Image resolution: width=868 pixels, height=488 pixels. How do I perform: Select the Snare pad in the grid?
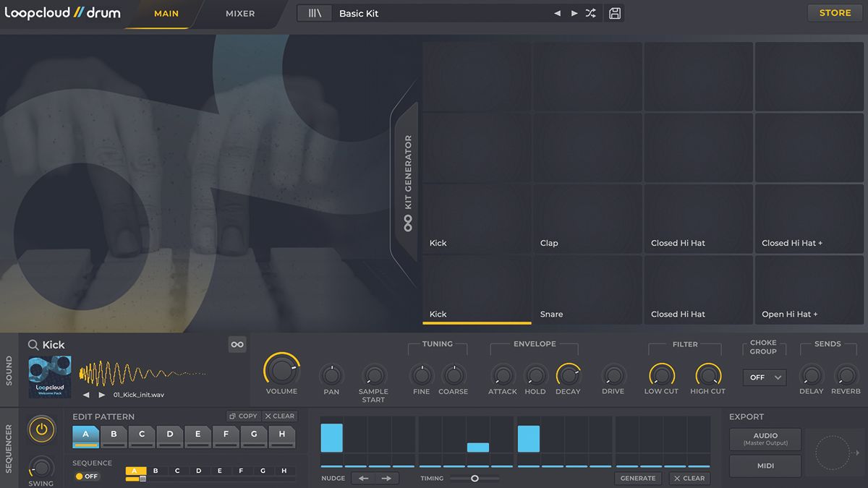588,289
